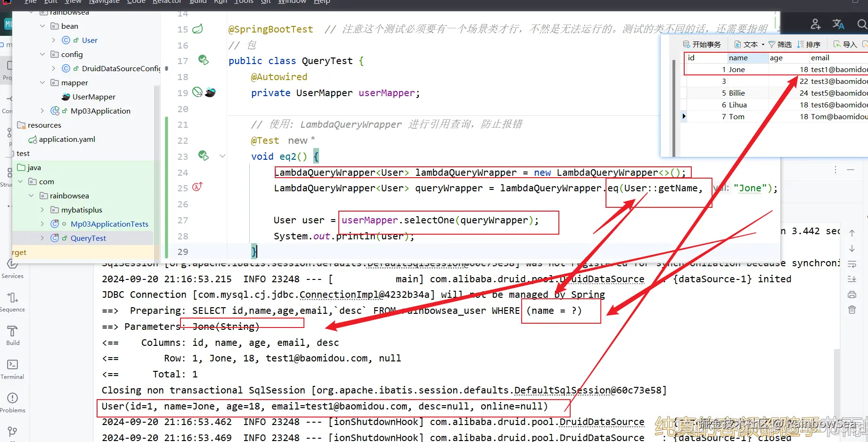868x442 pixels.
Task: Expand the User class chevron
Action: tap(53, 40)
